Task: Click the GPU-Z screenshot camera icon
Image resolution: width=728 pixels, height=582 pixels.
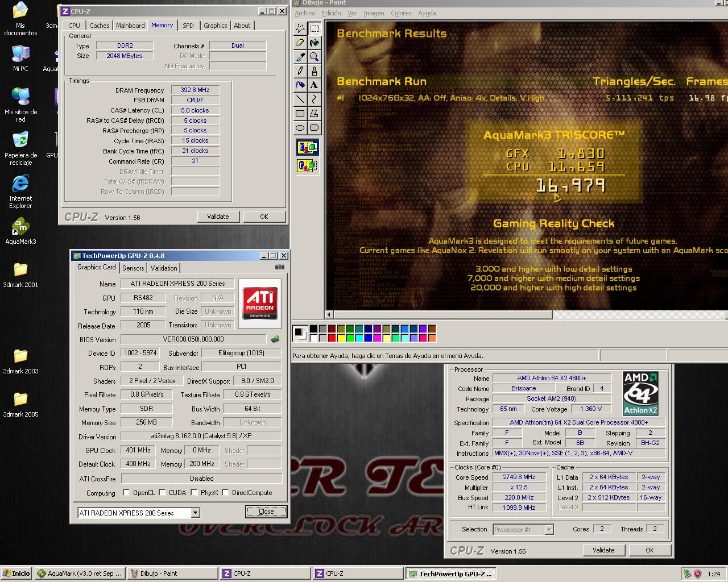Action: (280, 267)
